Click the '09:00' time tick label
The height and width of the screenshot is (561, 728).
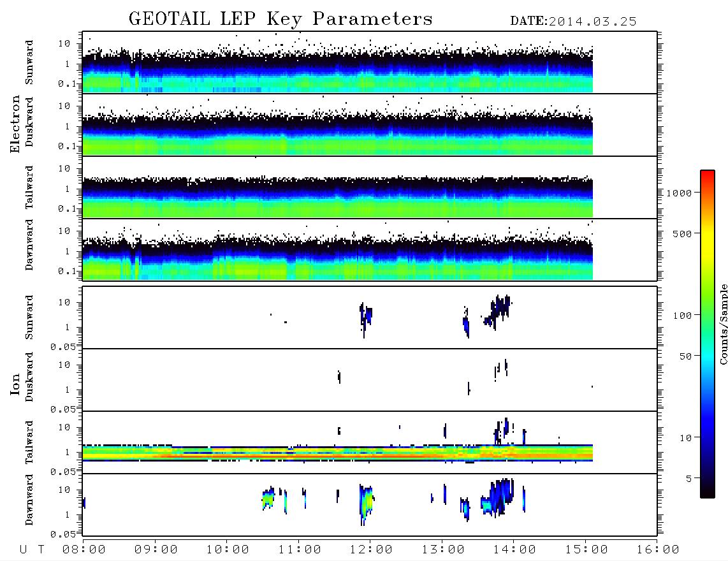point(156,550)
